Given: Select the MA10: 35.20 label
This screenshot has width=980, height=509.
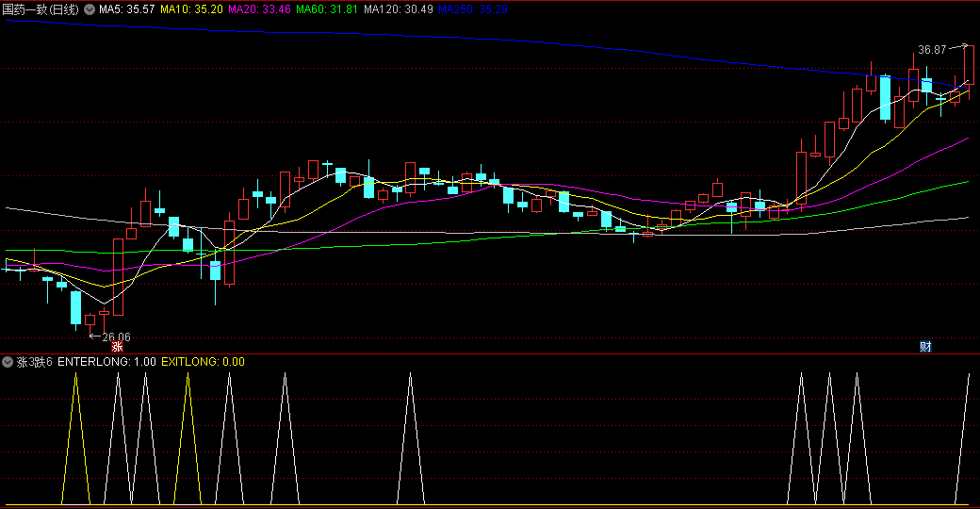Looking at the screenshot, I should coord(191,9).
